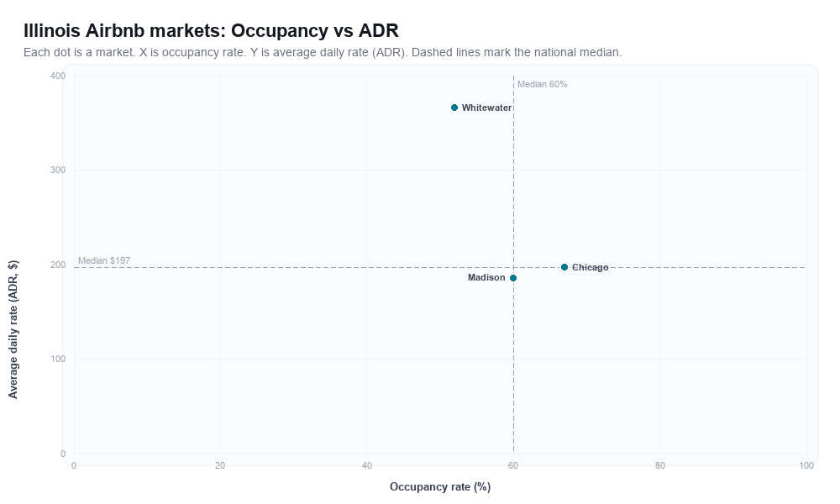Viewport: 840px width, 504px height.
Task: Click the Madison market dot
Action: pos(513,278)
